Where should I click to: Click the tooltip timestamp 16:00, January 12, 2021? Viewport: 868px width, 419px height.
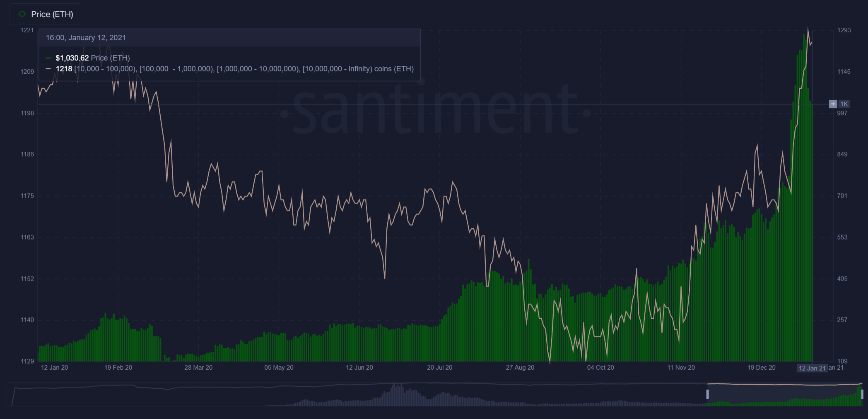pos(86,38)
